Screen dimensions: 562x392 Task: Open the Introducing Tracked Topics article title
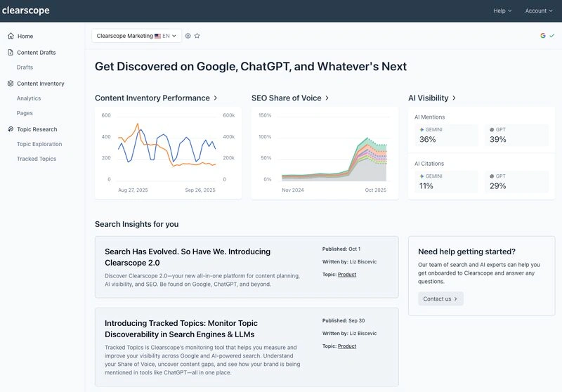tap(181, 329)
